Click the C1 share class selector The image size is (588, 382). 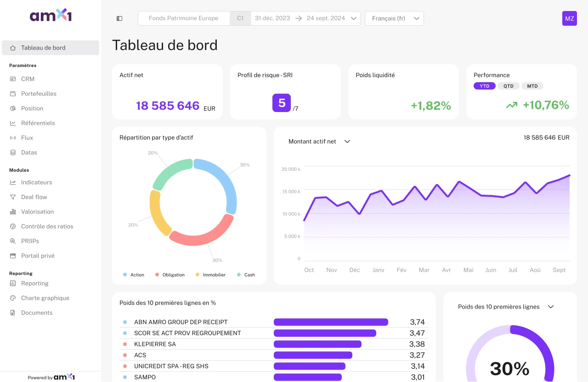pyautogui.click(x=240, y=18)
